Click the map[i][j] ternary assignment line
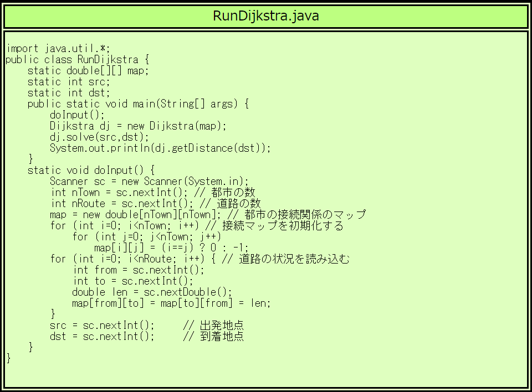Screen dimensions: 532x392 coord(171,247)
